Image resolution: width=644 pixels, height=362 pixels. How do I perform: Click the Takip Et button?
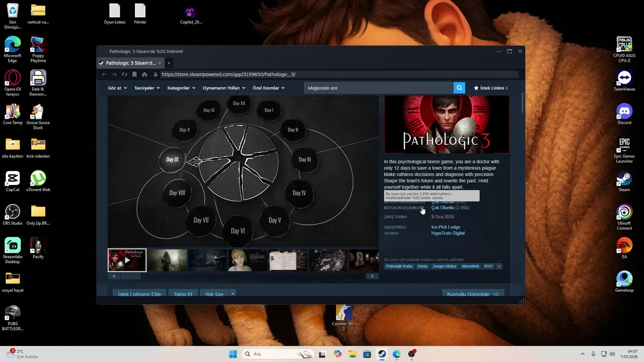point(183,294)
